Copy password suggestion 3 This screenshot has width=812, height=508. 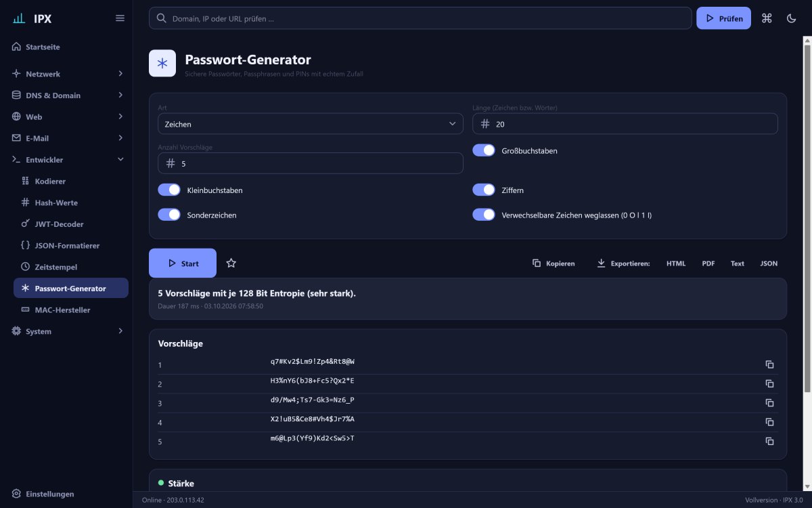(x=769, y=402)
